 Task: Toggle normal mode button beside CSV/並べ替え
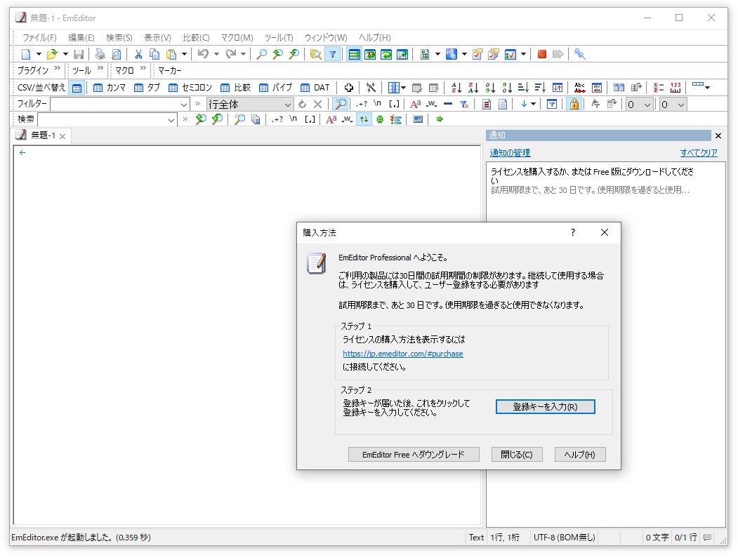(77, 88)
